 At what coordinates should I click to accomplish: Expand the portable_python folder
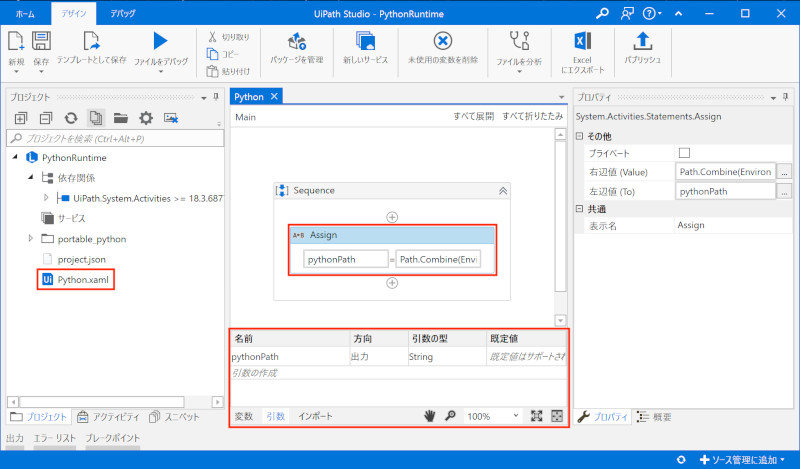[x=31, y=238]
